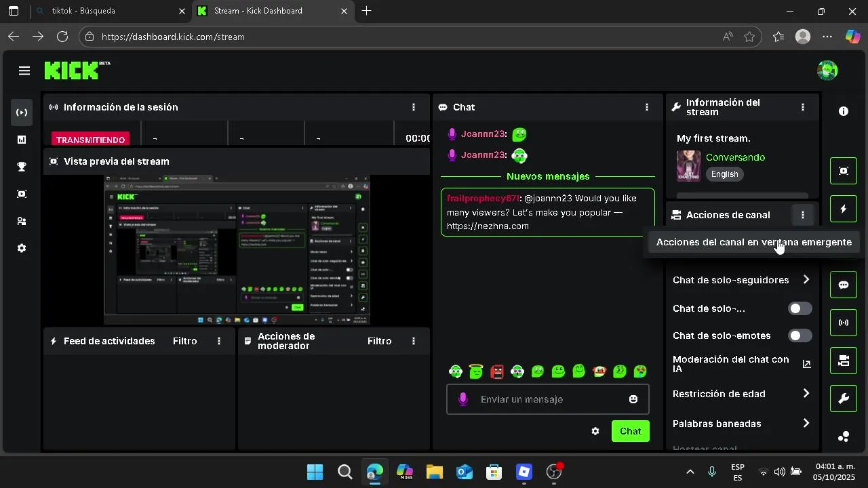
Task: Click the Conversando category link
Action: tap(735, 157)
